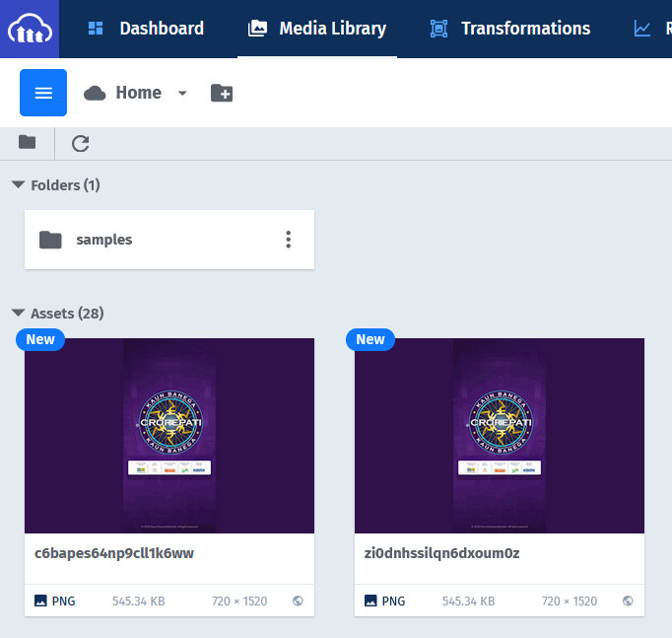Collapse the Folders (1) section
This screenshot has width=672, height=638.
(x=18, y=184)
